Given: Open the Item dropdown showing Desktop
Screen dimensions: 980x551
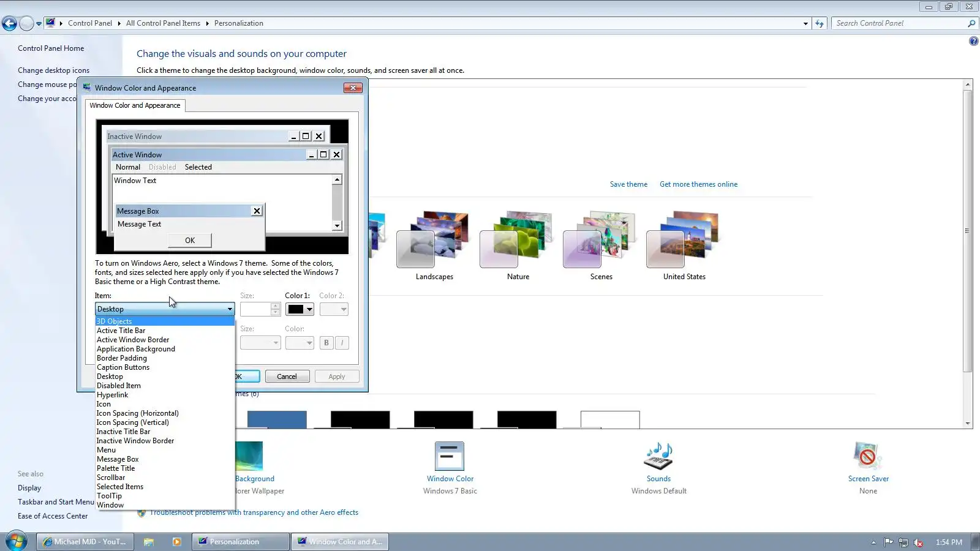Looking at the screenshot, I should pyautogui.click(x=165, y=309).
